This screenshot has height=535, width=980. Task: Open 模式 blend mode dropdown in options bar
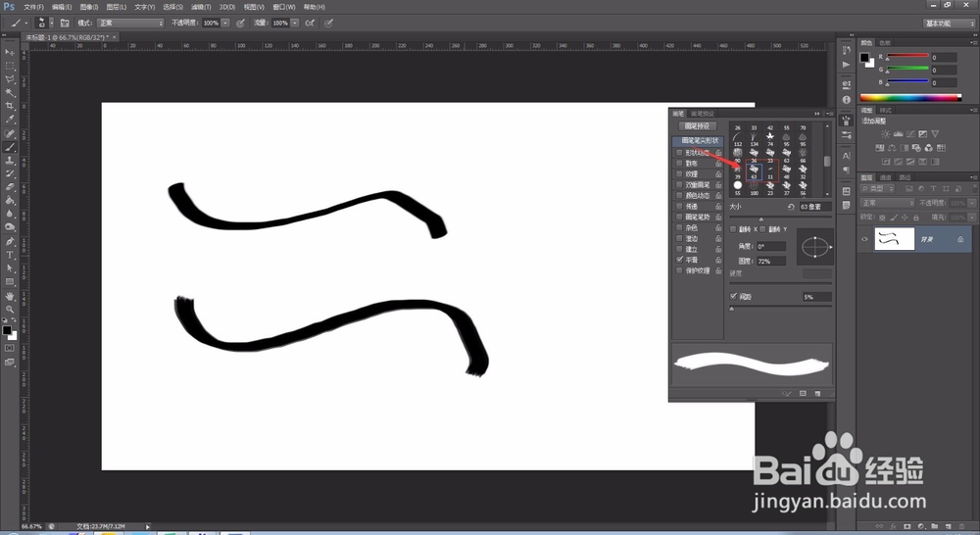130,24
